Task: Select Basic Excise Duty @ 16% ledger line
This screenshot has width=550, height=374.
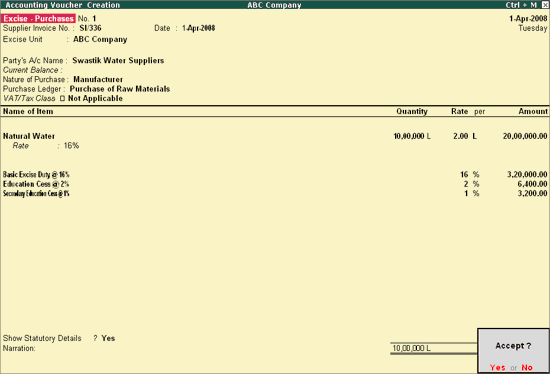Action: 36,174
